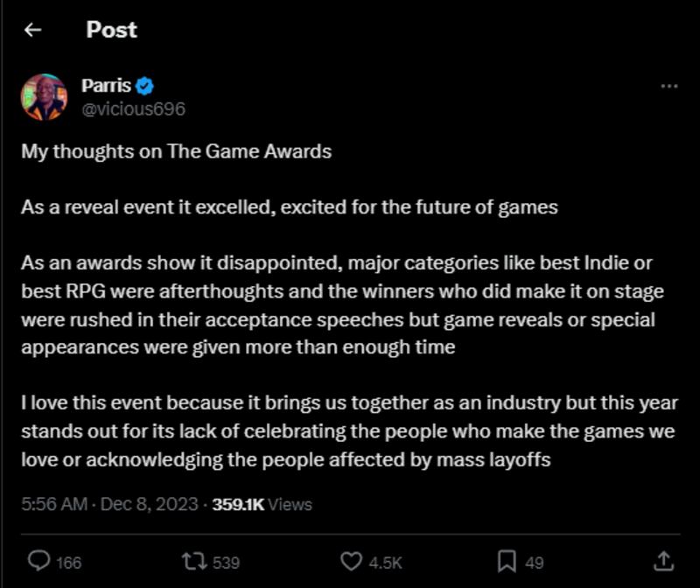Open the three-dot more options menu
Screen dimensions: 700x588
coord(668,87)
